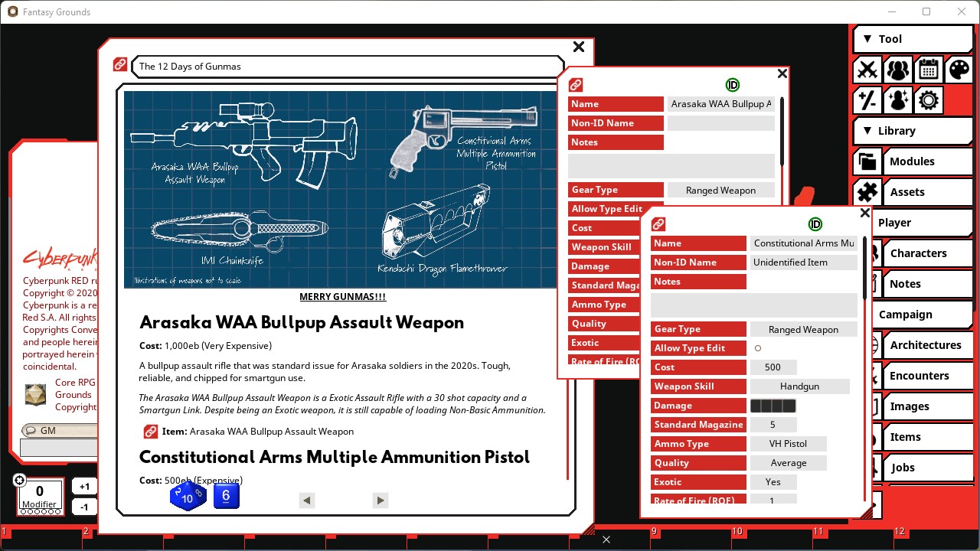The width and height of the screenshot is (980, 551).
Task: Open the Arasaka WAA Bullpup item link icon
Action: pos(151,432)
